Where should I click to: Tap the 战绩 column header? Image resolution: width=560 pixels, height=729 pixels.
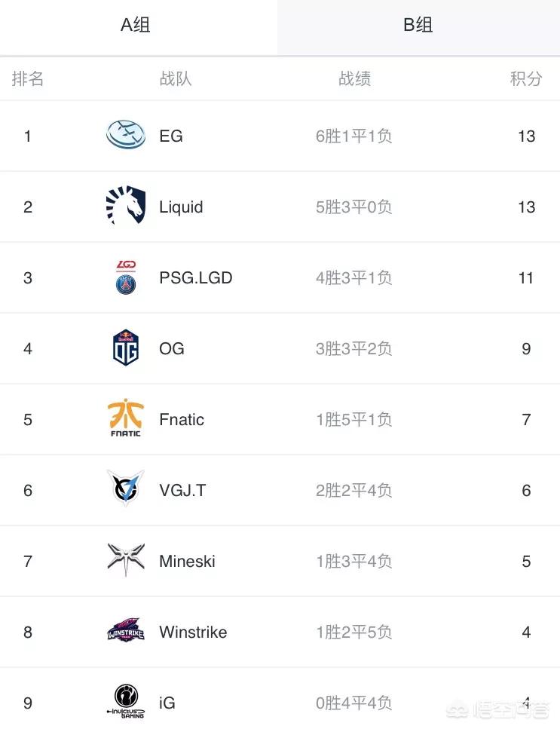coord(354,78)
